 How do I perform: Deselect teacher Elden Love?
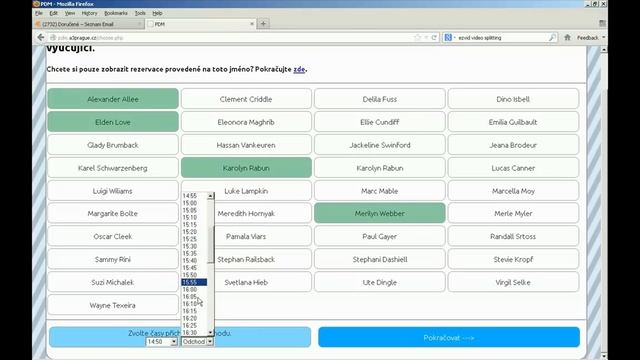113,122
